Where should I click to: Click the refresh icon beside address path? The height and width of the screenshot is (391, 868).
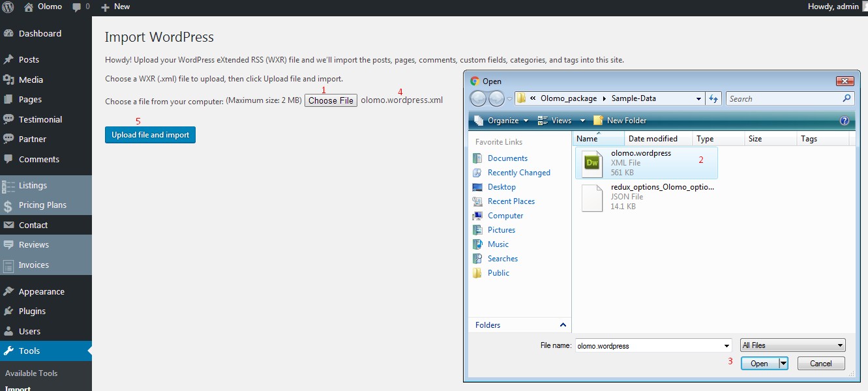click(713, 98)
